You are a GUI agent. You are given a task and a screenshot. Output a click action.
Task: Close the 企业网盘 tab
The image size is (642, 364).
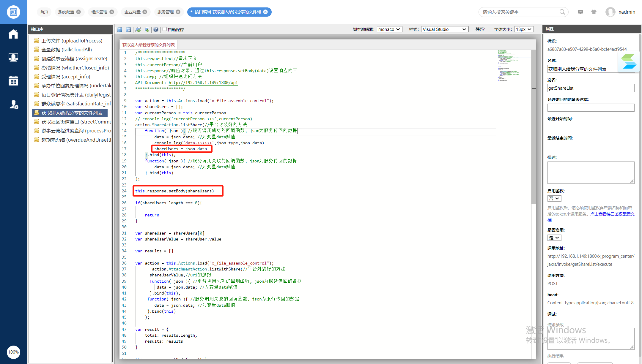tap(145, 12)
